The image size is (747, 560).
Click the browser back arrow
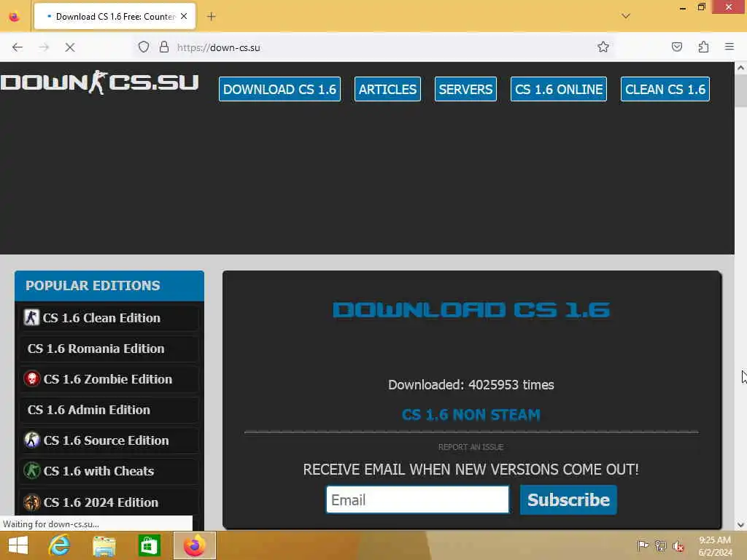[x=18, y=47]
